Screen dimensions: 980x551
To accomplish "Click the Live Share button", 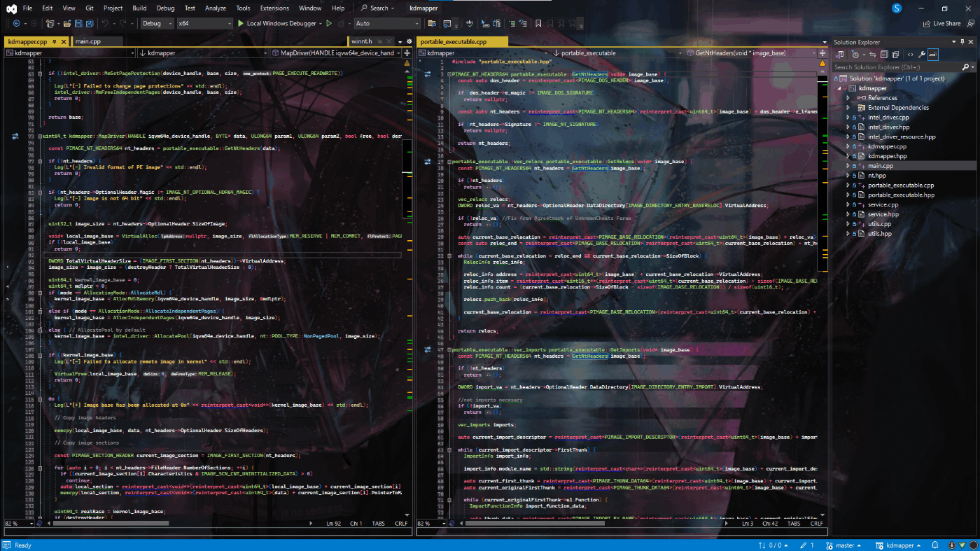I will [941, 23].
